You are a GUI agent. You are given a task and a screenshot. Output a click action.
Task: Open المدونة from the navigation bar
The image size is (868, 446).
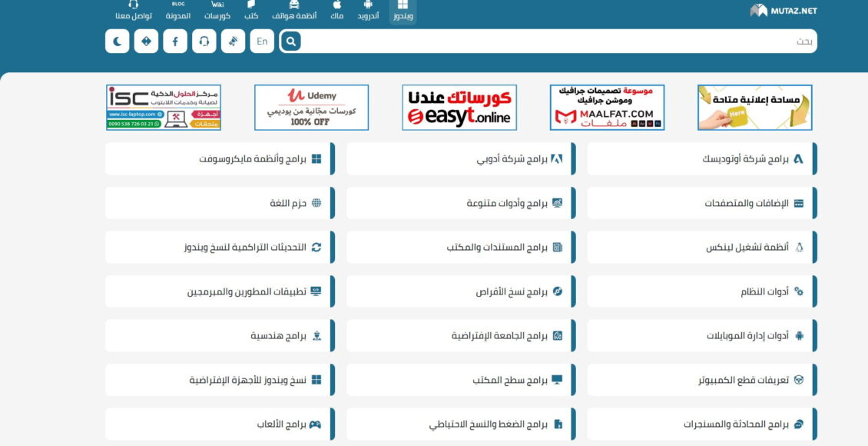[177, 13]
